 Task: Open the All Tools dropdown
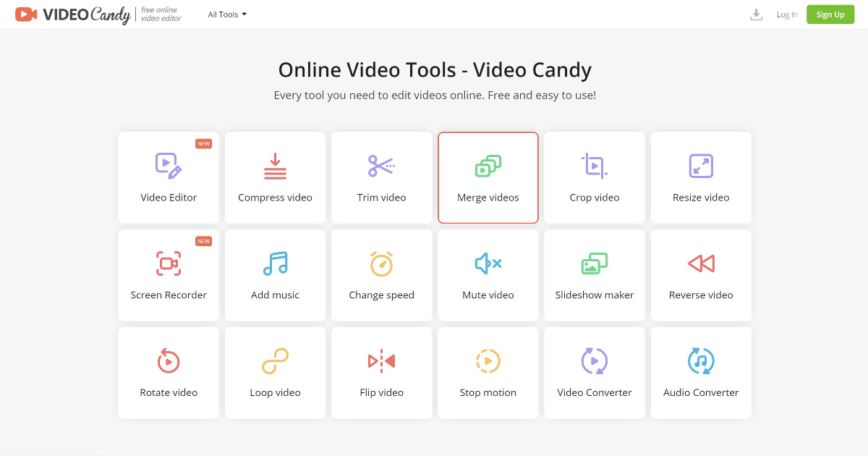coord(227,14)
